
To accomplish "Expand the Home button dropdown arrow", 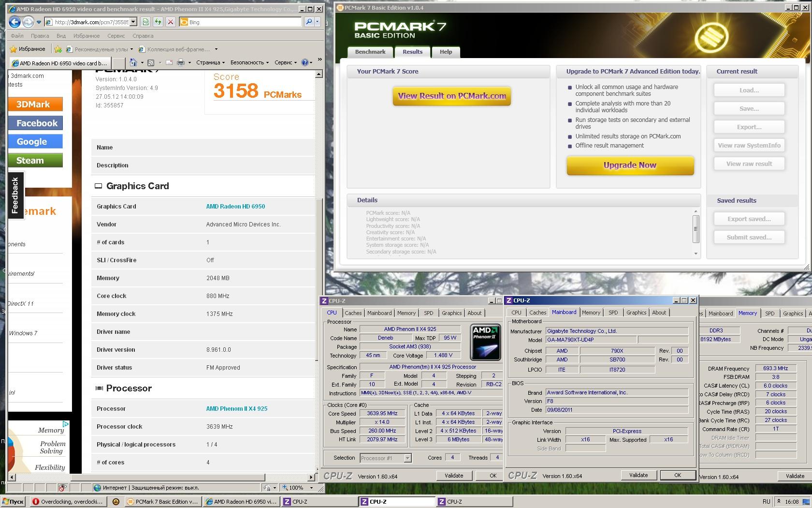I will (x=142, y=62).
